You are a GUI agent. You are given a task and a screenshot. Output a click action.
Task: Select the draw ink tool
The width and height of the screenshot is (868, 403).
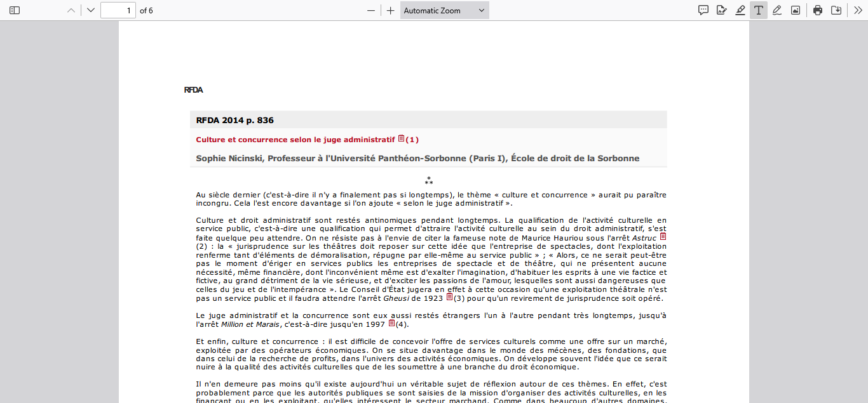coord(777,10)
